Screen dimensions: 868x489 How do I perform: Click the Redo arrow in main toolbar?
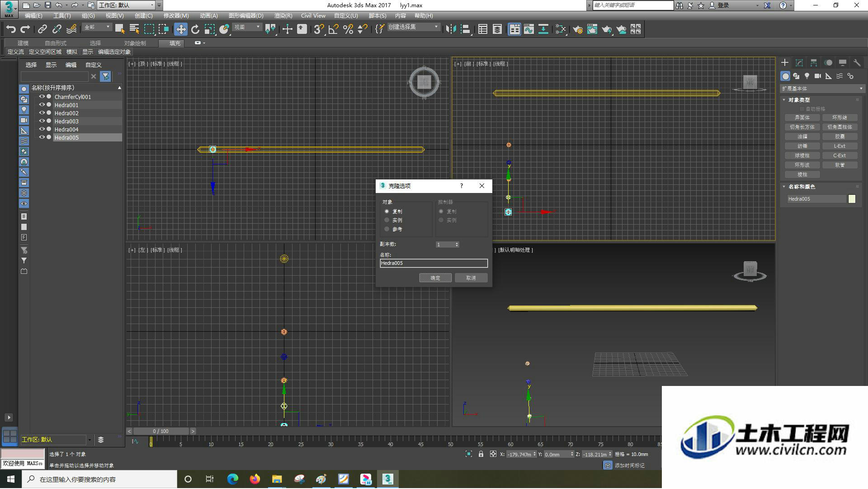point(25,29)
